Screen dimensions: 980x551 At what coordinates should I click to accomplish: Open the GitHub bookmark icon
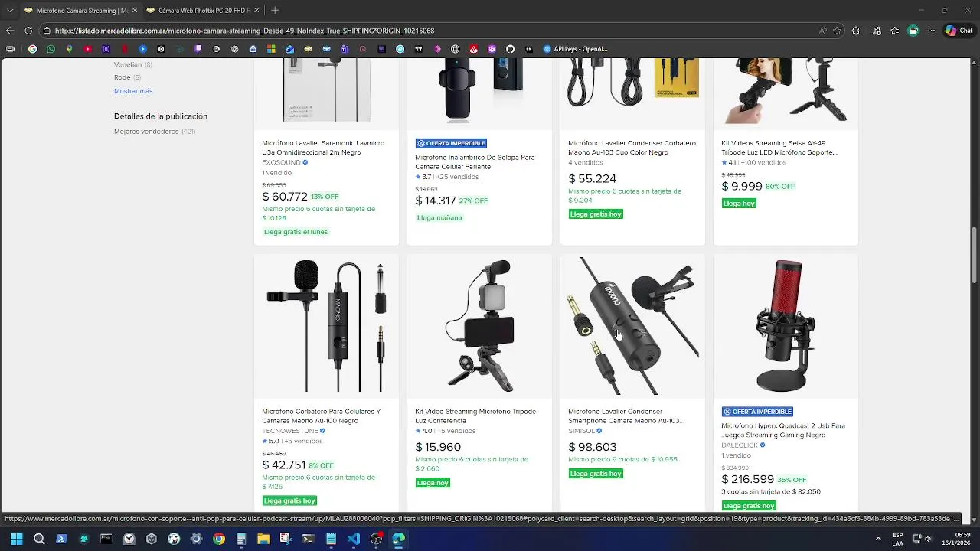(x=510, y=49)
